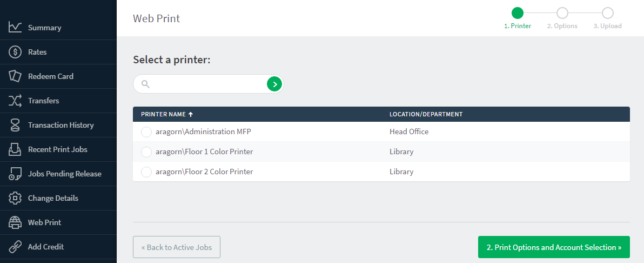Focus the printer search input field
The image size is (644, 263).
208,84
